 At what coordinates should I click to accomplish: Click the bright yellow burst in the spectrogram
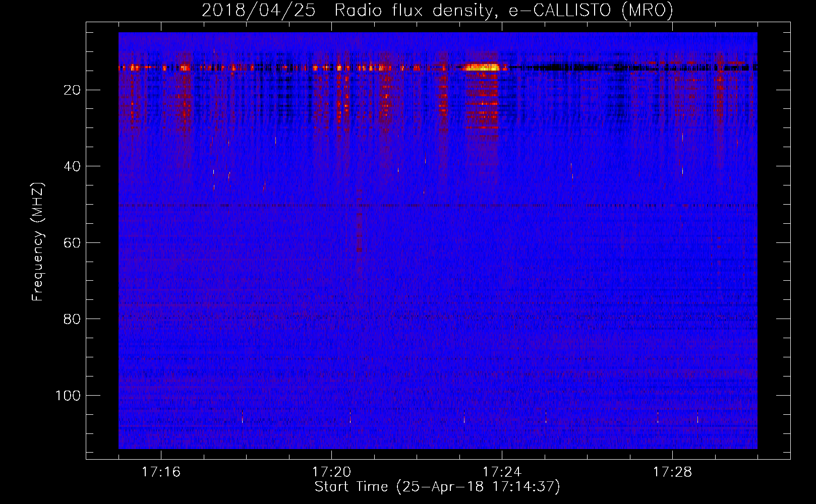[482, 67]
